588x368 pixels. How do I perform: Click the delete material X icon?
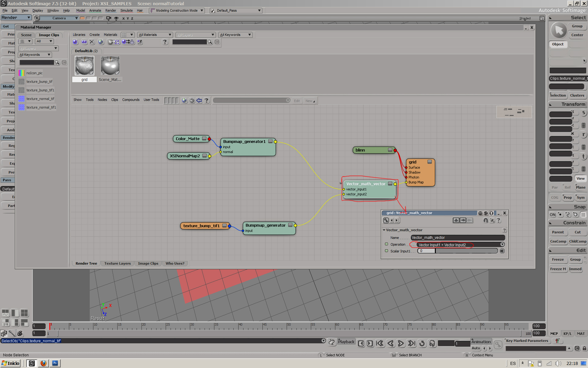[92, 42]
